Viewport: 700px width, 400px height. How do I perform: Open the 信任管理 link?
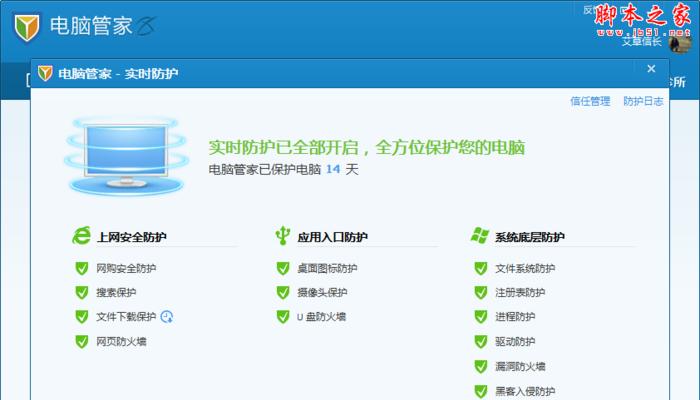tap(590, 101)
